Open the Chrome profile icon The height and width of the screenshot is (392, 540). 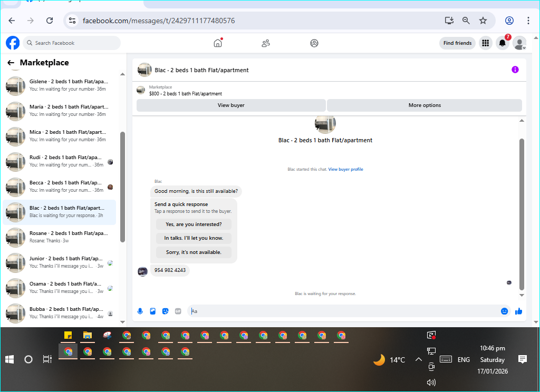(x=509, y=21)
